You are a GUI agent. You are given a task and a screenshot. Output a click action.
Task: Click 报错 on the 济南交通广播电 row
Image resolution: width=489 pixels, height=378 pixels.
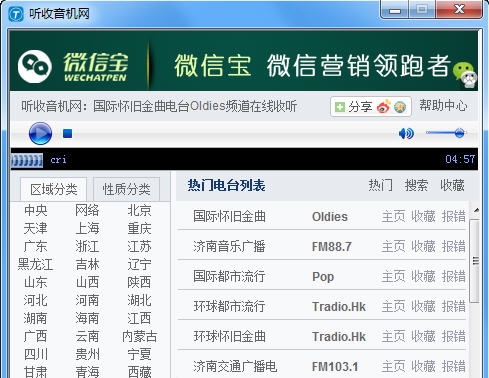point(453,367)
